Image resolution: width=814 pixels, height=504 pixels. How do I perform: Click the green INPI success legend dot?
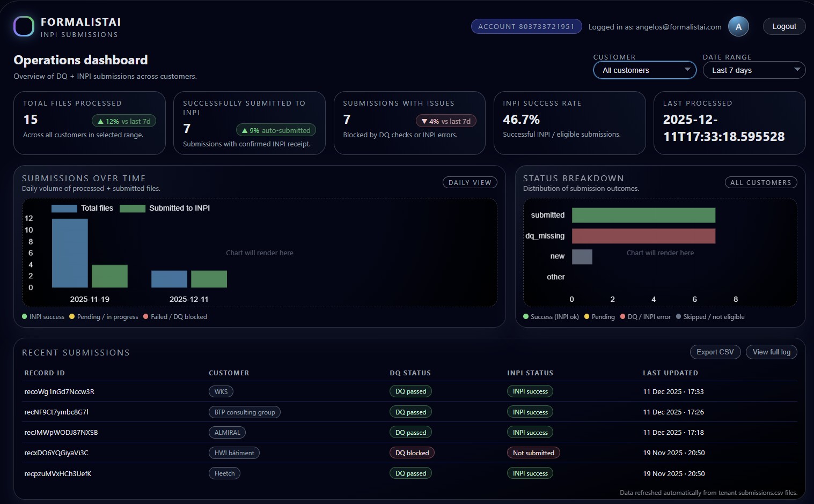click(24, 316)
